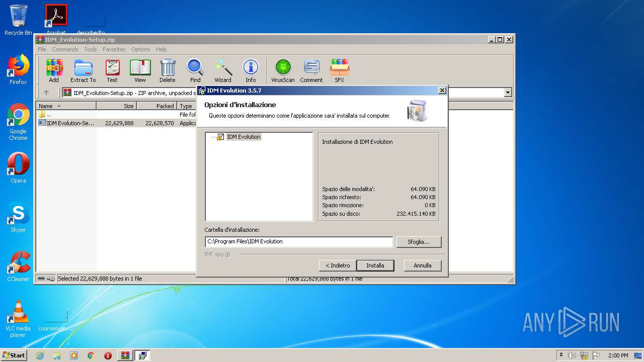Click the Cartella d'installazione path field

click(299, 242)
